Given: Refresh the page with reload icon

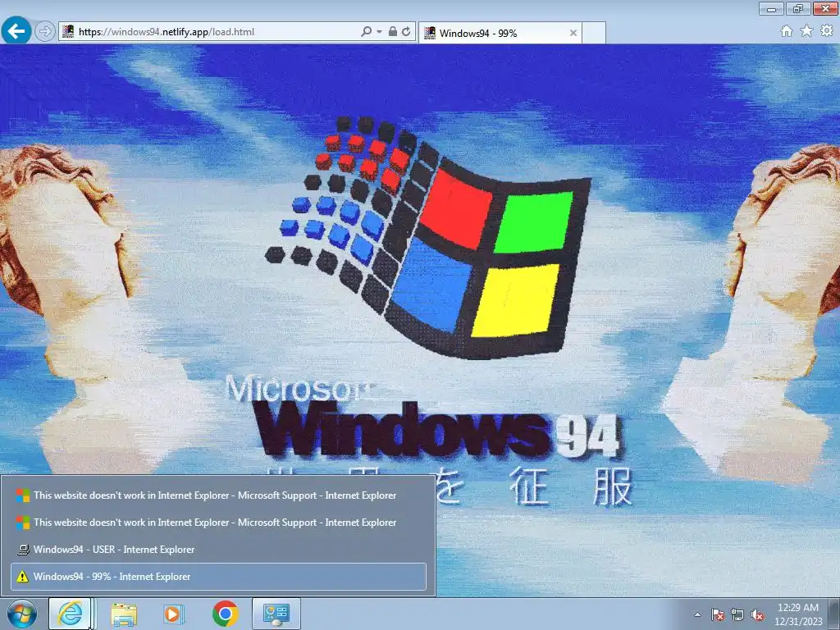Looking at the screenshot, I should tap(407, 32).
